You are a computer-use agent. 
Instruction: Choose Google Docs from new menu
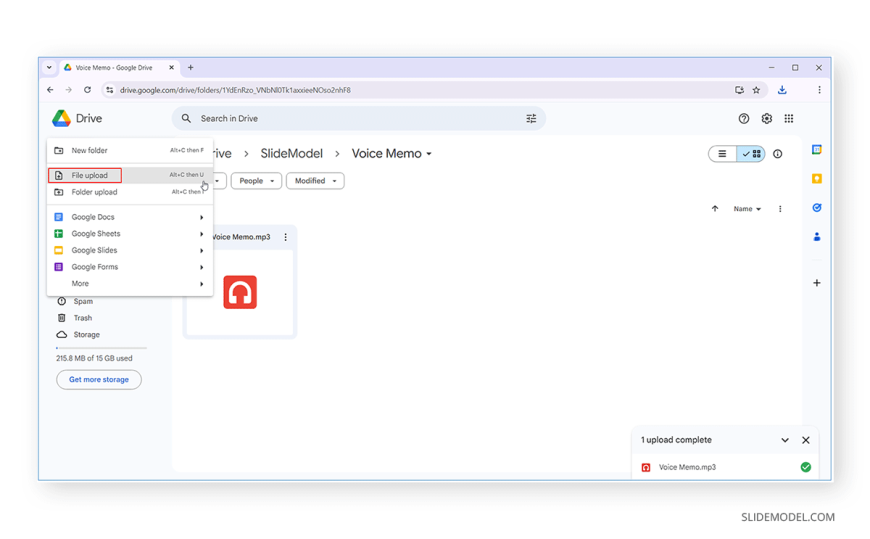tap(130, 217)
